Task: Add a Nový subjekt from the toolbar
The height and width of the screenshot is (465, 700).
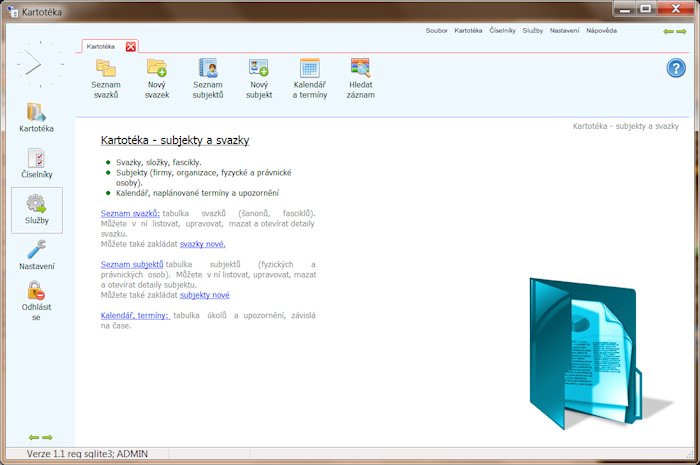Action: 259,79
